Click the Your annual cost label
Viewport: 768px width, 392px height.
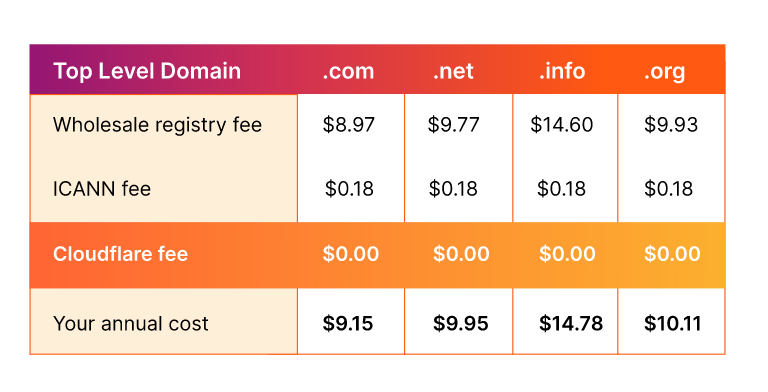(131, 324)
